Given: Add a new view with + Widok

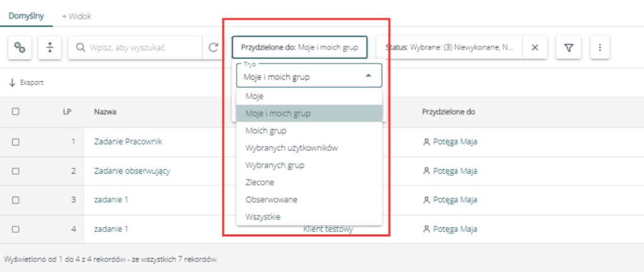Looking at the screenshot, I should tap(76, 16).
